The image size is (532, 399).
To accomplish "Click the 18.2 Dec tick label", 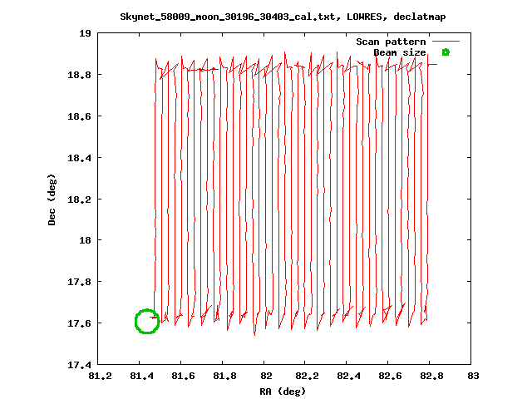I will (80, 199).
